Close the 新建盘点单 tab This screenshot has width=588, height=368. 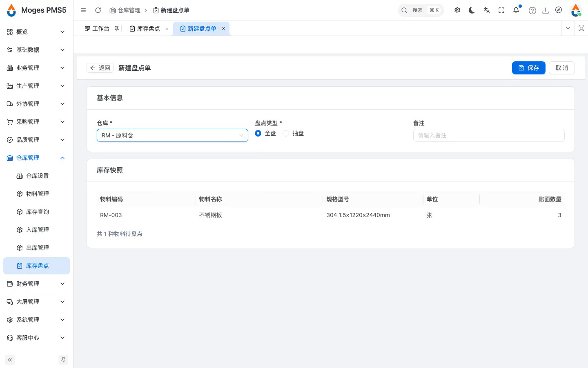click(223, 29)
